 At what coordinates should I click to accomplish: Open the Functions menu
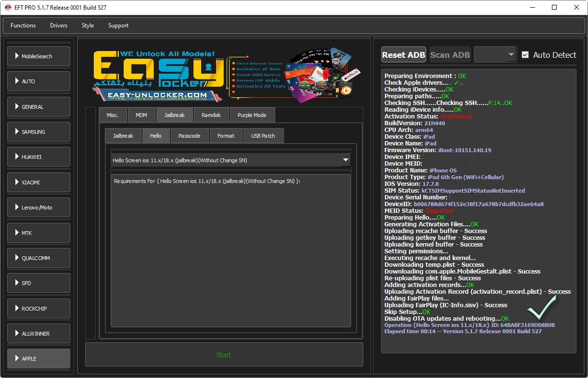[x=23, y=26]
